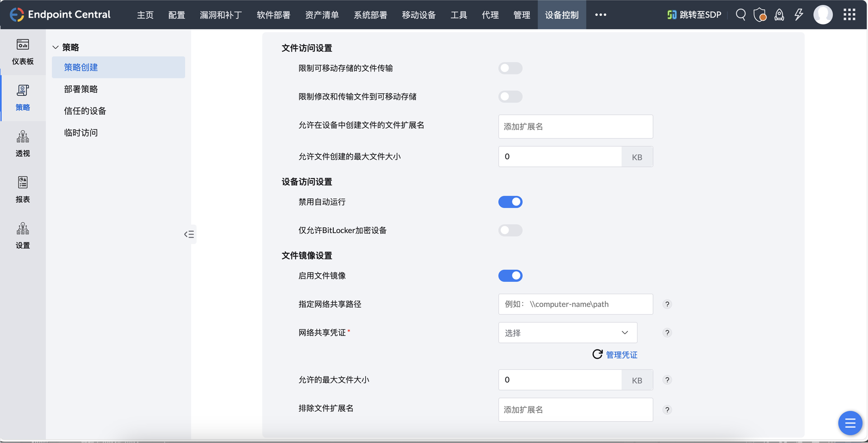Open the notification bell icon
Screen dimensions: 868x443
click(x=779, y=15)
